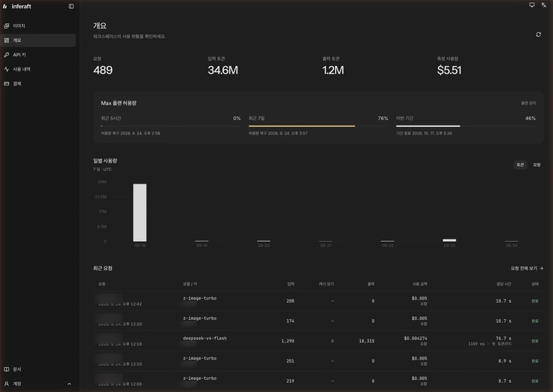
Task: Click the inferaft logo icon
Action: click(5, 6)
